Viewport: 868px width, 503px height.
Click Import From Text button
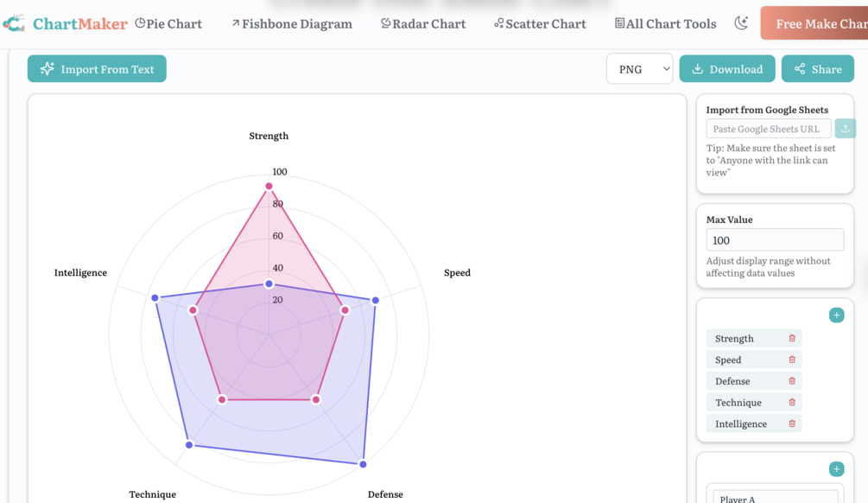(x=97, y=68)
